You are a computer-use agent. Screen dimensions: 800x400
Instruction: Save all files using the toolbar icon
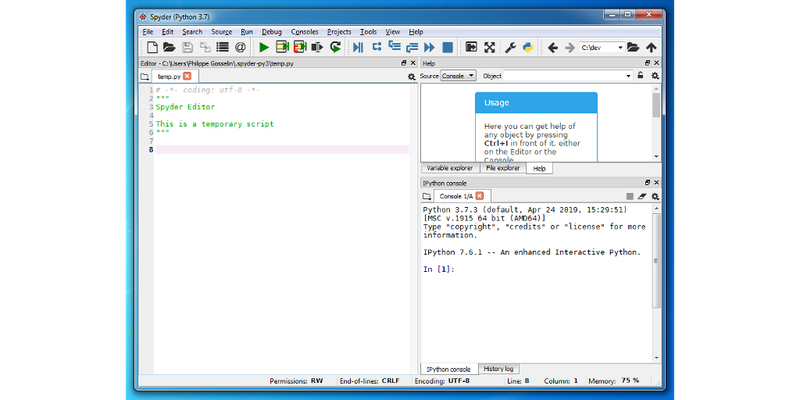point(205,47)
